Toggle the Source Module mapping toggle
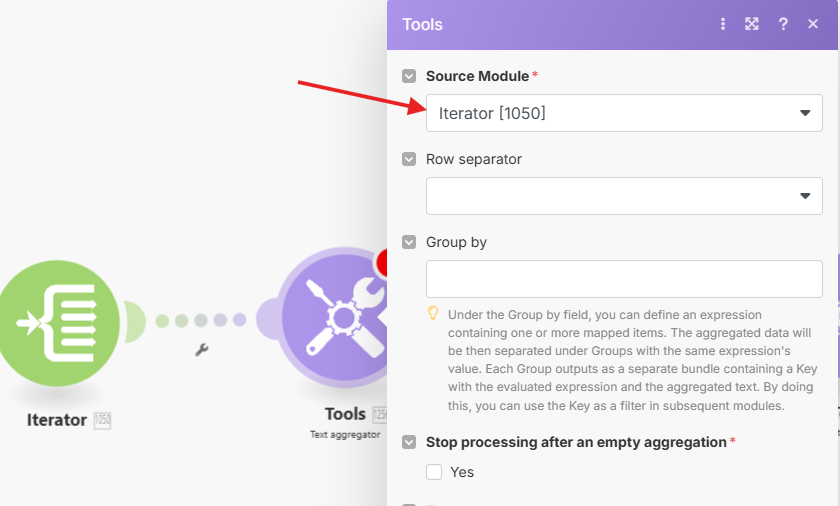 click(409, 76)
